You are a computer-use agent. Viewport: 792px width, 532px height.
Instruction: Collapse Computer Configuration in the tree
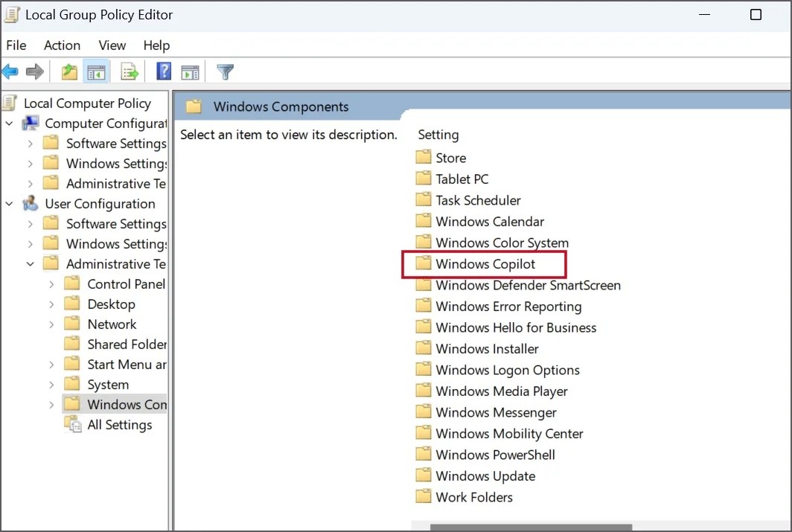(x=7, y=124)
